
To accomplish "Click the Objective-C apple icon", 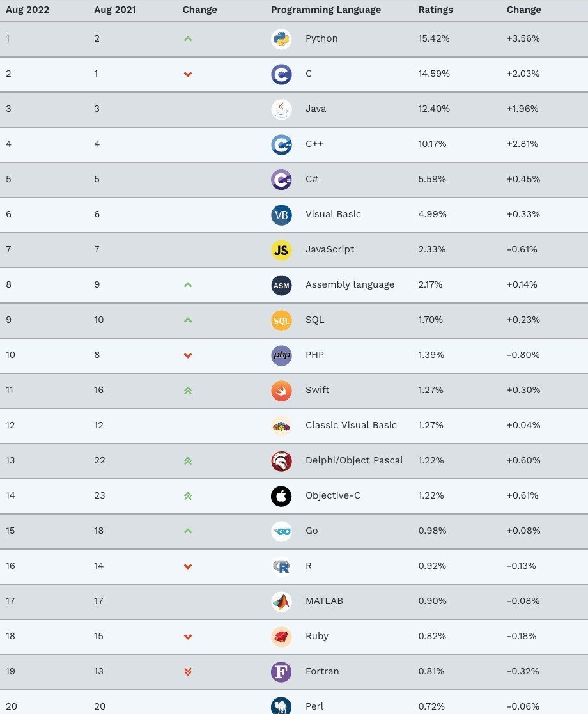I will coord(281,496).
